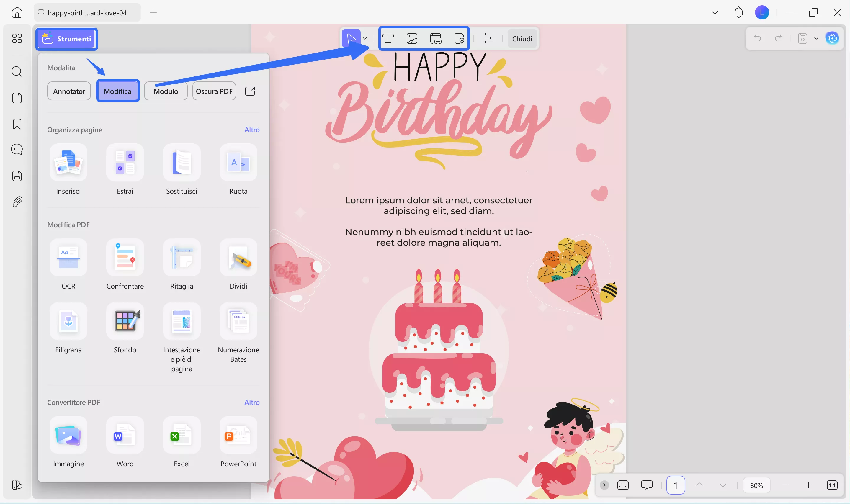The height and width of the screenshot is (504, 850).
Task: Open the Bookmarks panel in sidebar
Action: [17, 124]
